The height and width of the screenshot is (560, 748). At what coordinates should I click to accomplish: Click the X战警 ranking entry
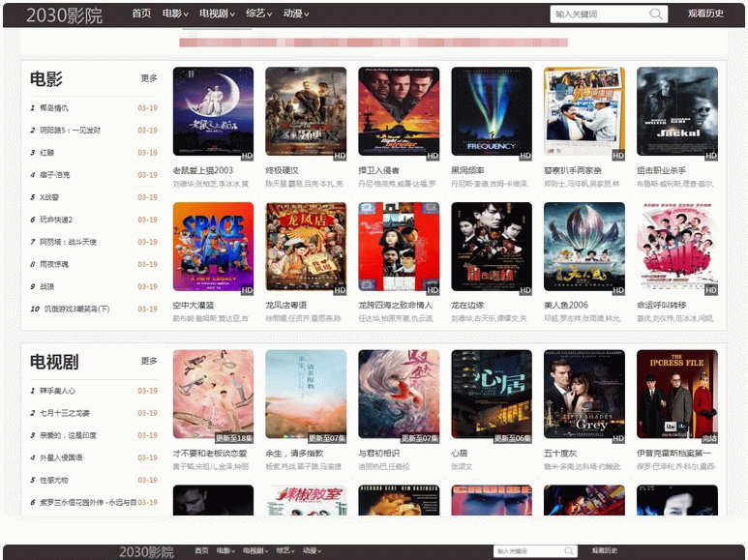pyautogui.click(x=49, y=197)
